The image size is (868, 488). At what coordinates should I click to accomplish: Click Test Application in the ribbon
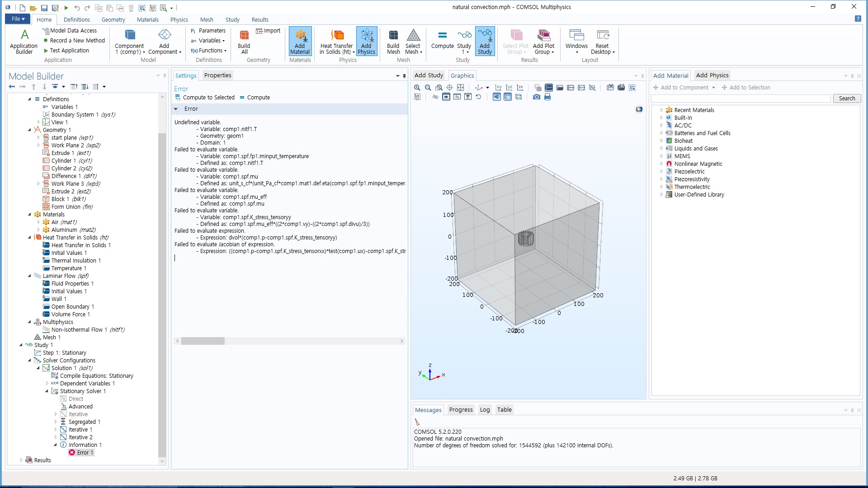(x=66, y=51)
